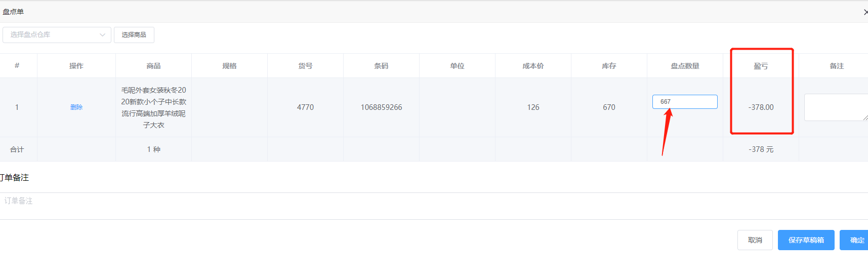Select the 毛呢外套女装 product name cell

pyautogui.click(x=153, y=107)
